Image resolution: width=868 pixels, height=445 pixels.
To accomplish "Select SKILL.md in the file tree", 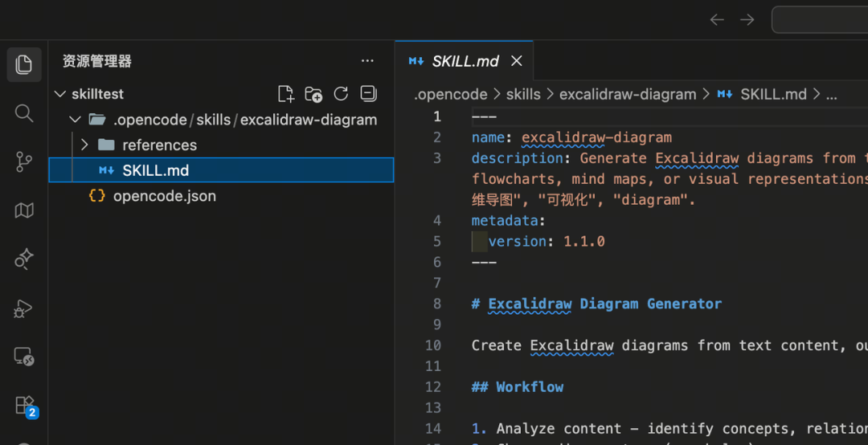I will point(155,170).
